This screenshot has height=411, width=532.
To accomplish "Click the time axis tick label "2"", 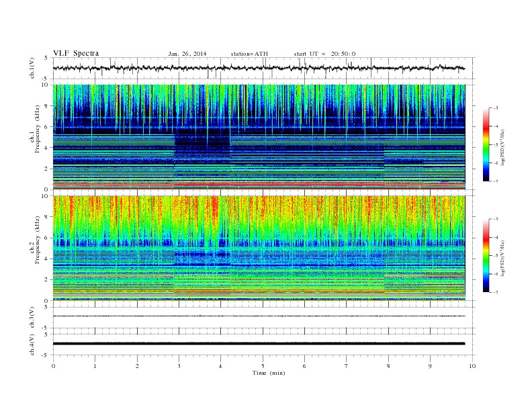I will pyautogui.click(x=137, y=366).
